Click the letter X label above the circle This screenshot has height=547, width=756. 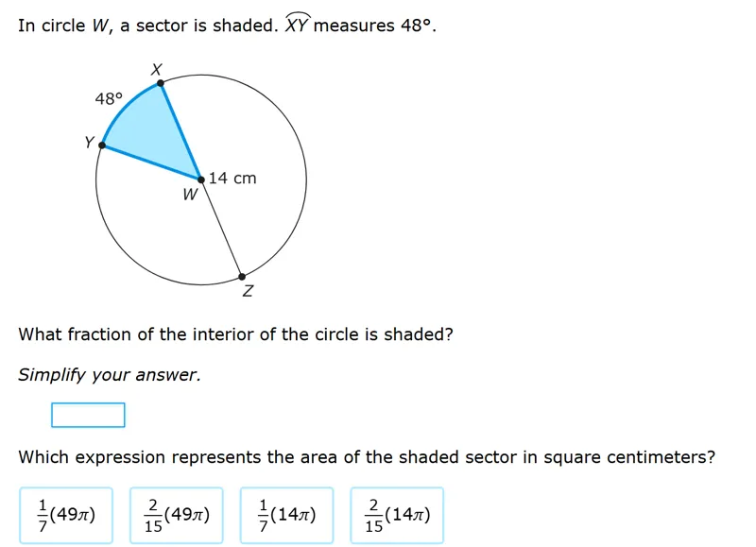(x=156, y=69)
